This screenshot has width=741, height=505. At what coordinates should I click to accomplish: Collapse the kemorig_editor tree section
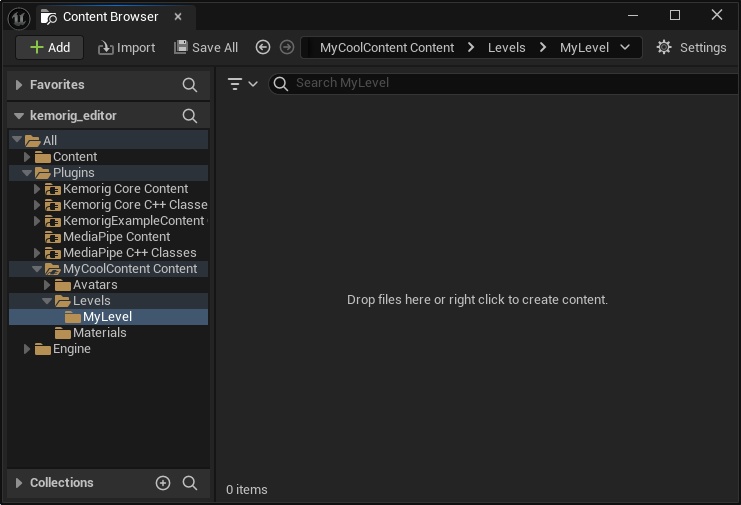(x=19, y=116)
